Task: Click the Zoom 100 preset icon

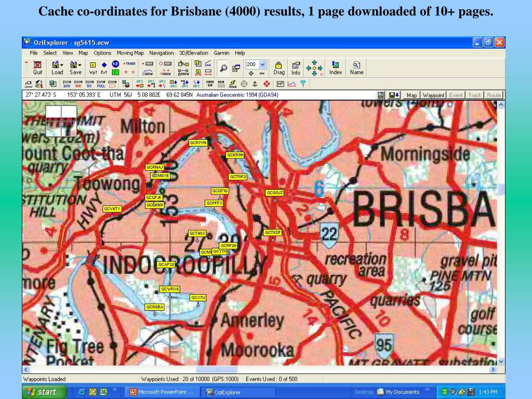Action: tap(78, 84)
